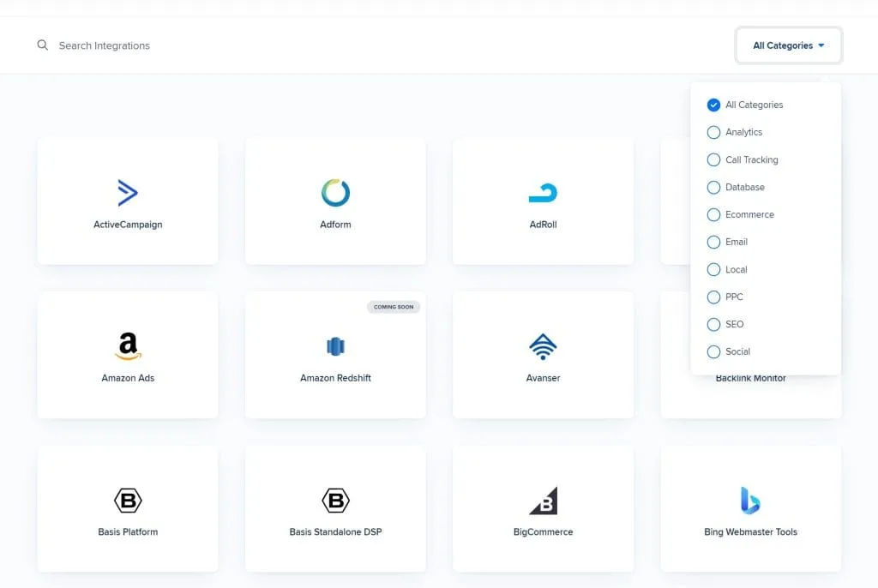Click the AdRoll blue logo
878x588 pixels.
tap(543, 193)
